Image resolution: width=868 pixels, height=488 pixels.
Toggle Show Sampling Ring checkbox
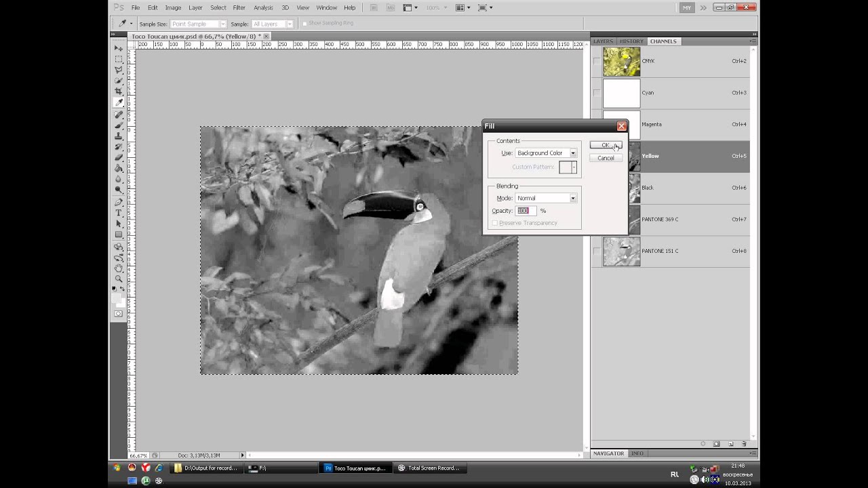(x=304, y=24)
